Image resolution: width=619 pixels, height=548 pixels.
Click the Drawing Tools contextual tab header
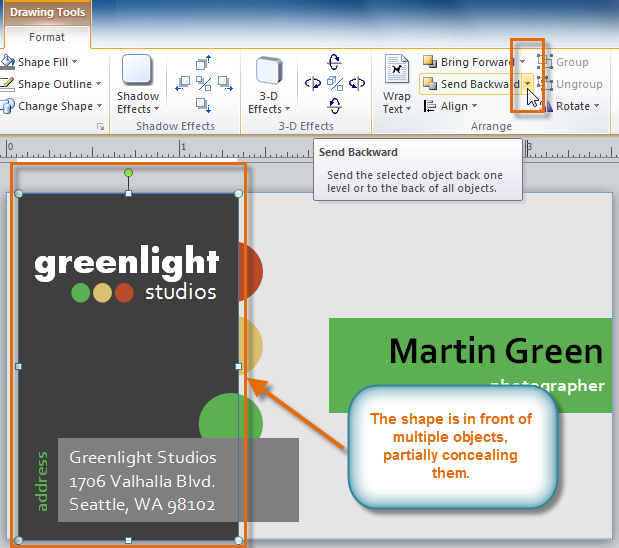point(46,13)
